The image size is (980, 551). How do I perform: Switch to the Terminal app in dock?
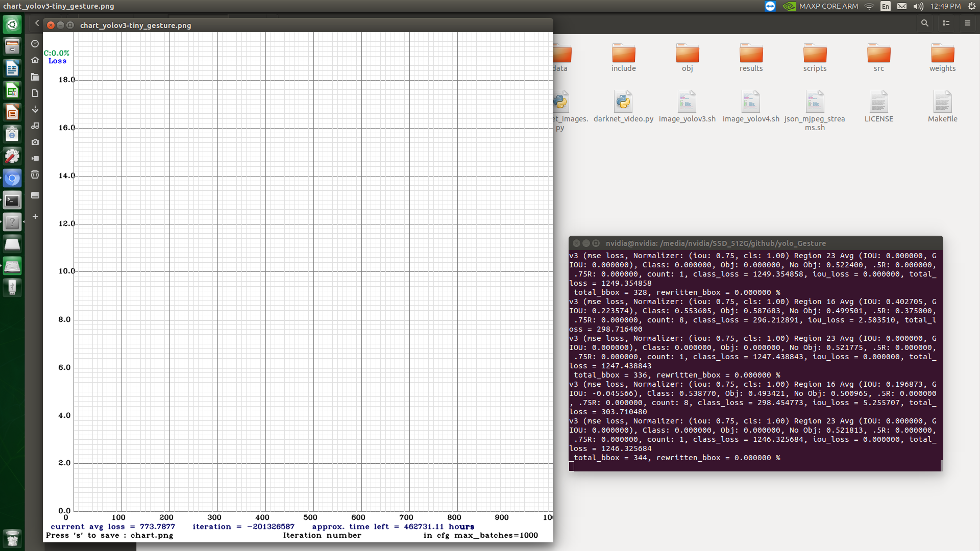pos(12,200)
